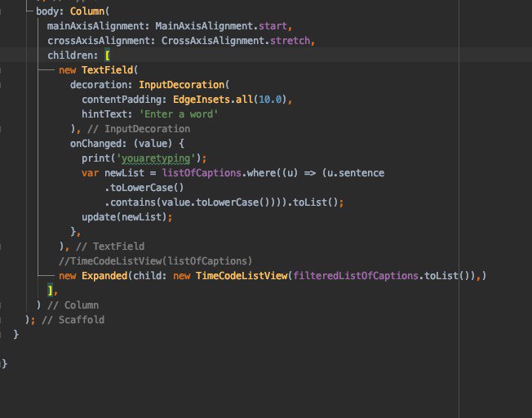Screen dimensions: 532x418
Task: Click the 'u.sentence' expression
Action: (355, 173)
